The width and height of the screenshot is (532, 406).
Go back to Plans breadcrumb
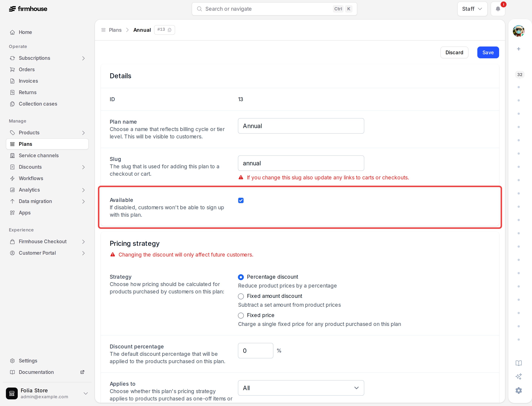115,30
